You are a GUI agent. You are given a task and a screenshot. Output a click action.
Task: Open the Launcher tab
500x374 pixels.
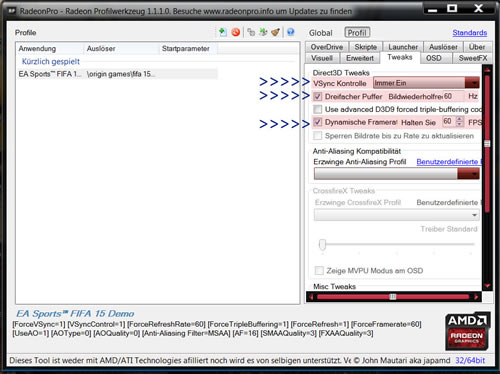tap(403, 47)
